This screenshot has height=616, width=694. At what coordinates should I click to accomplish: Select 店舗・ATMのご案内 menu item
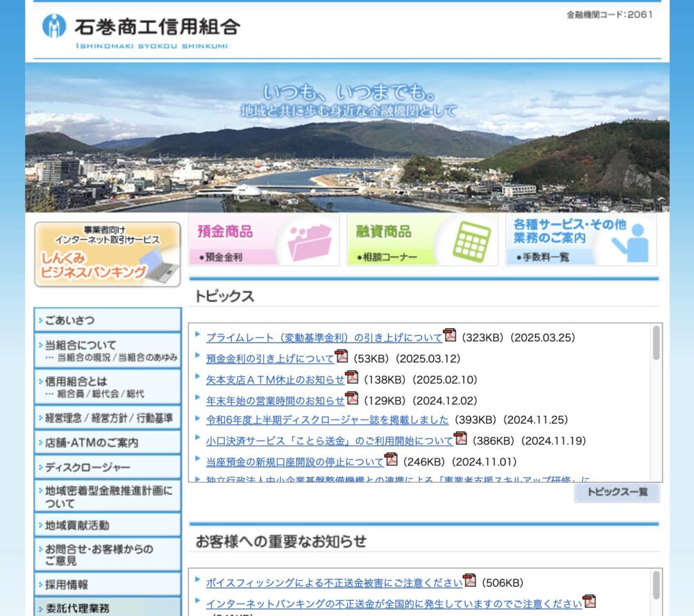(108, 443)
